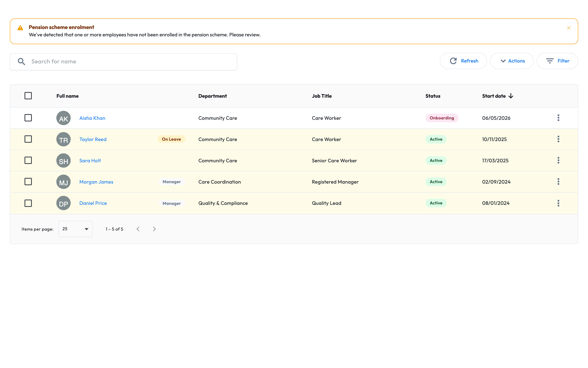The image size is (588, 368).
Task: Click the Refresh button
Action: pyautogui.click(x=463, y=61)
